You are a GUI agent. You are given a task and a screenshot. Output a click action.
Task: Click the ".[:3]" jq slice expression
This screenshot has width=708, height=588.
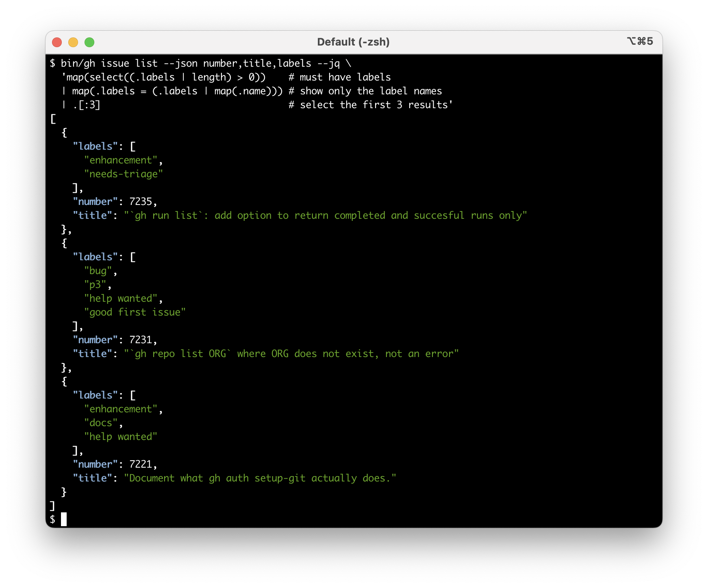[x=87, y=105]
